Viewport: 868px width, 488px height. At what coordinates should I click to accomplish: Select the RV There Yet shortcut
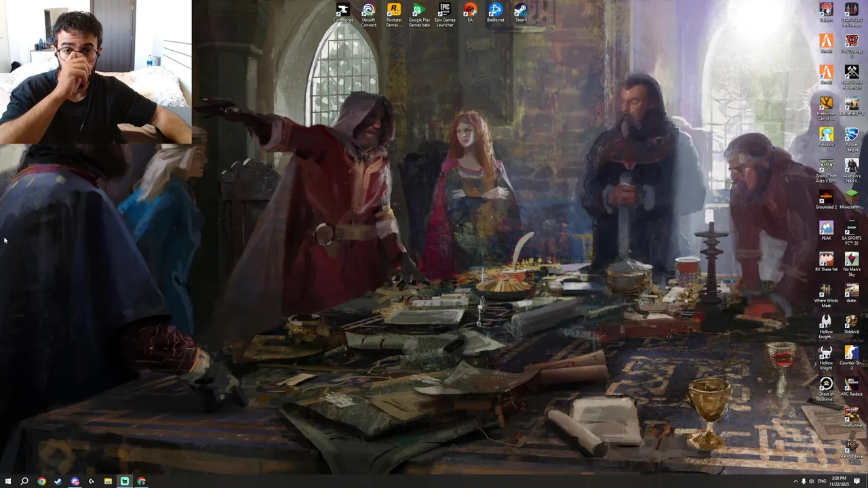coord(826,262)
